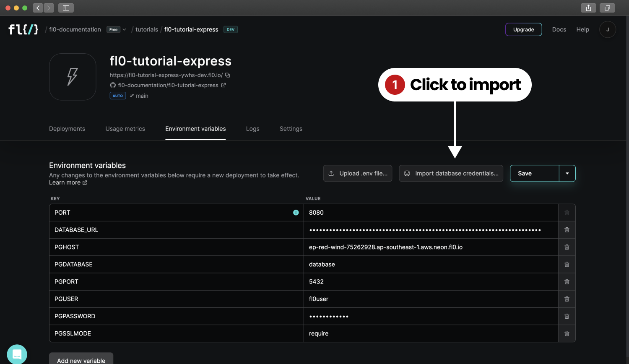Open Docs in the header
This screenshot has height=364, width=629.
tap(559, 29)
